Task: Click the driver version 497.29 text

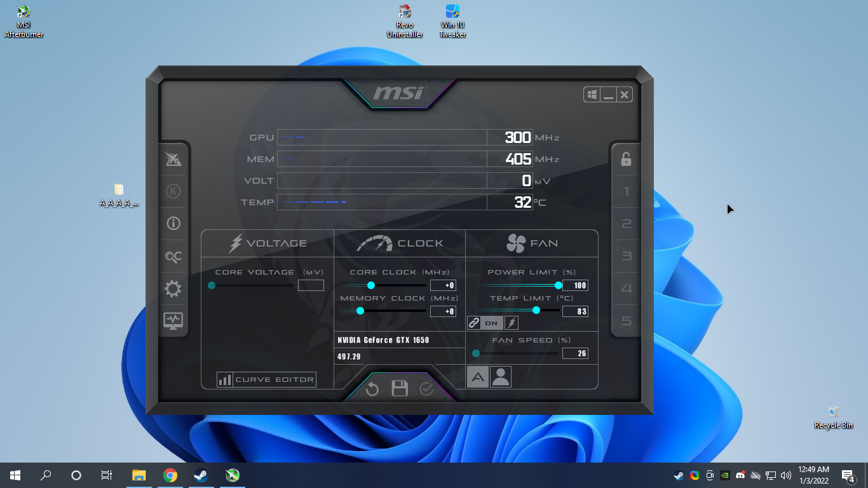Action: click(x=349, y=356)
